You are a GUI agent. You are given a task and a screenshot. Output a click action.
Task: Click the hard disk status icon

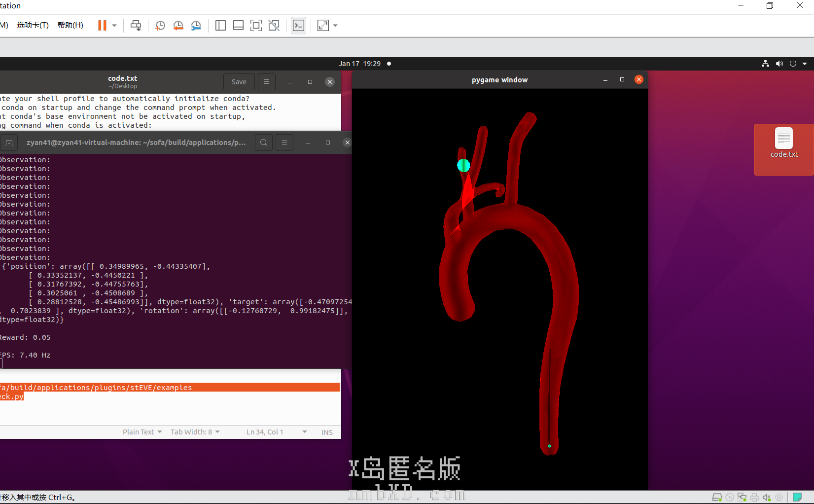point(717,497)
